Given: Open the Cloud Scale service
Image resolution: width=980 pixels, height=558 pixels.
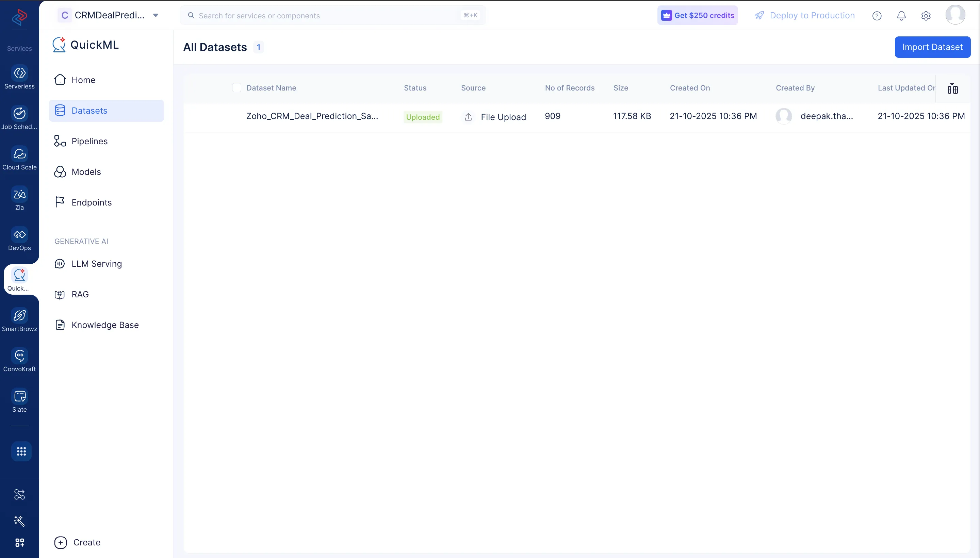Looking at the screenshot, I should point(19,154).
